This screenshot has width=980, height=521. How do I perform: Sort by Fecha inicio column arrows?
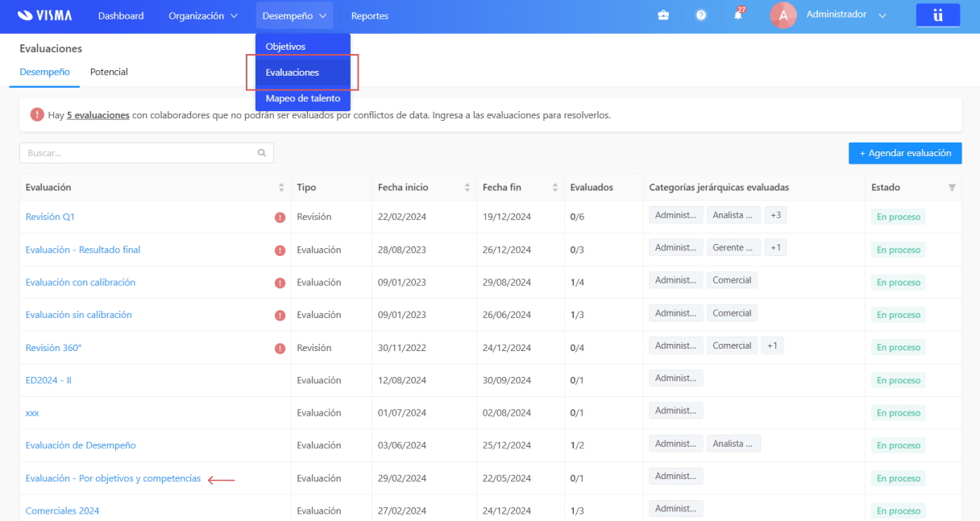(467, 188)
